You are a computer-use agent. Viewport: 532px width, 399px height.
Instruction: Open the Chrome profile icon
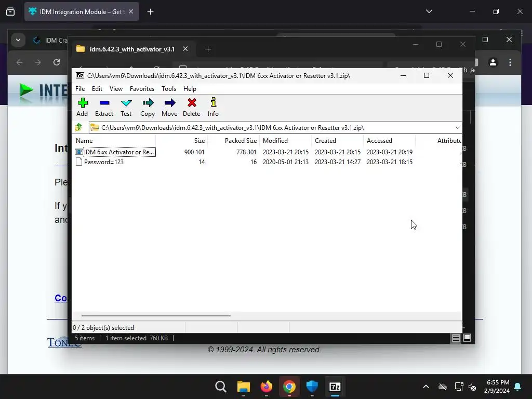pos(493,62)
